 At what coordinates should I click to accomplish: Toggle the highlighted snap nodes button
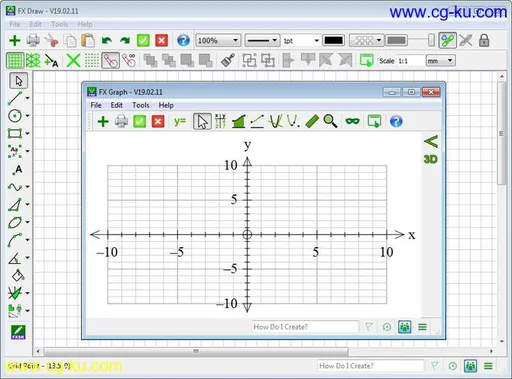[110, 61]
